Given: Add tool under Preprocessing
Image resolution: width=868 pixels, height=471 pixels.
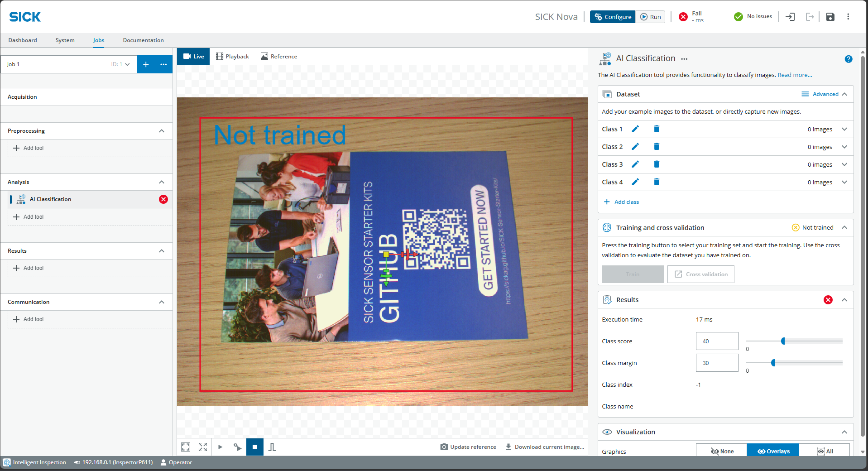Looking at the screenshot, I should click(29, 148).
